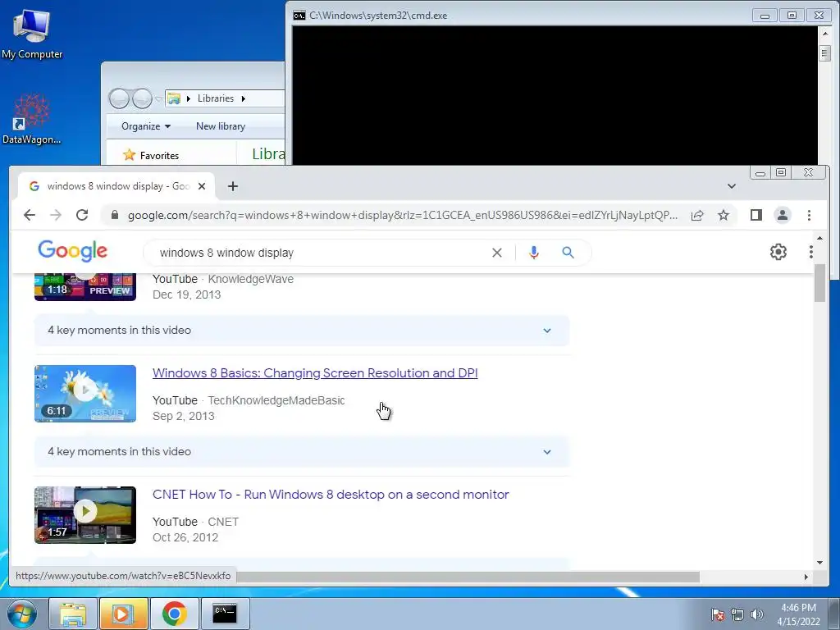Select My Computer desktop icon
Screen dimensions: 840x630
(32, 34)
